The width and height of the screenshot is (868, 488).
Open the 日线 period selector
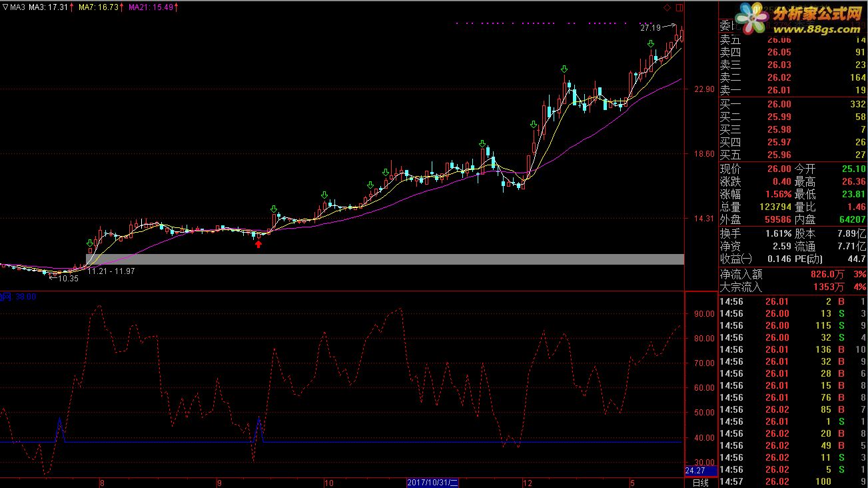pos(700,483)
